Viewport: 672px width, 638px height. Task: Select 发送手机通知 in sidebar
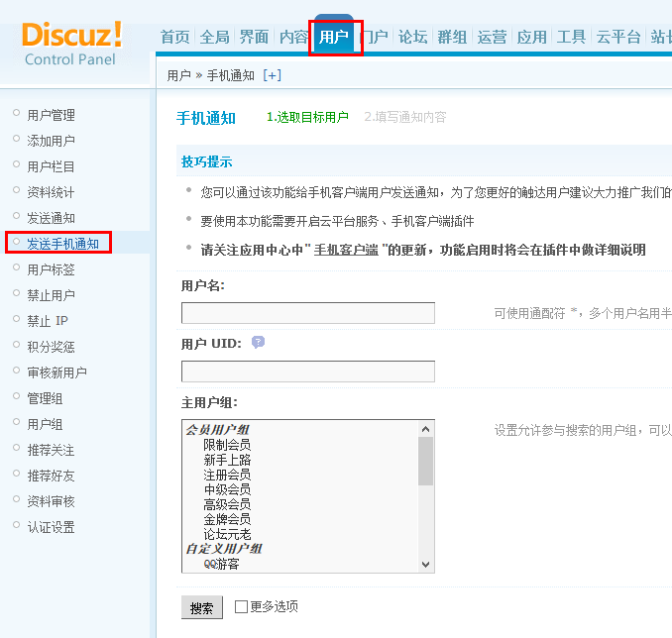[x=63, y=244]
